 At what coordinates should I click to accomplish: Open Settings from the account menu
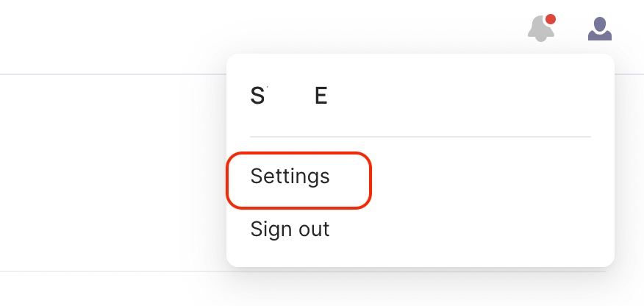pos(290,177)
